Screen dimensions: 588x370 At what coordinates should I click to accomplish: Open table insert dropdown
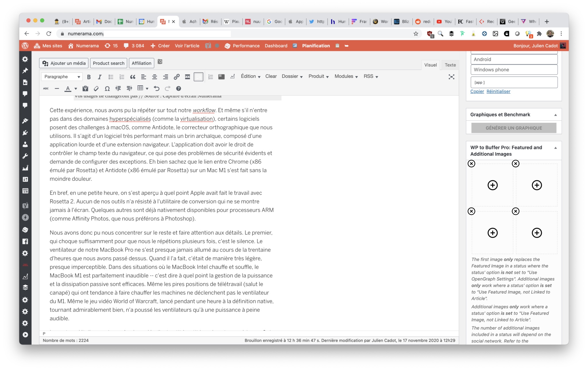coord(143,88)
